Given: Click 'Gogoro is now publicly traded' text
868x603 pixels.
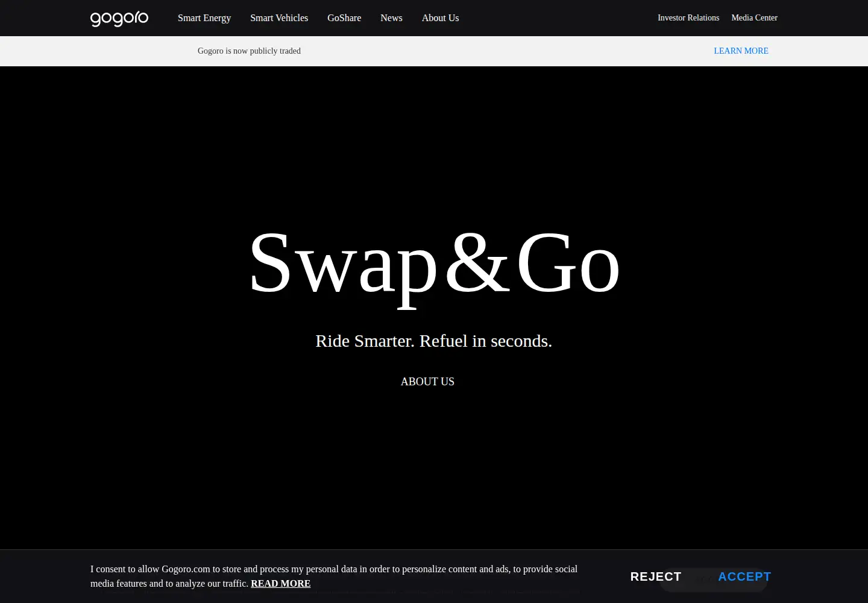Looking at the screenshot, I should pyautogui.click(x=249, y=51).
